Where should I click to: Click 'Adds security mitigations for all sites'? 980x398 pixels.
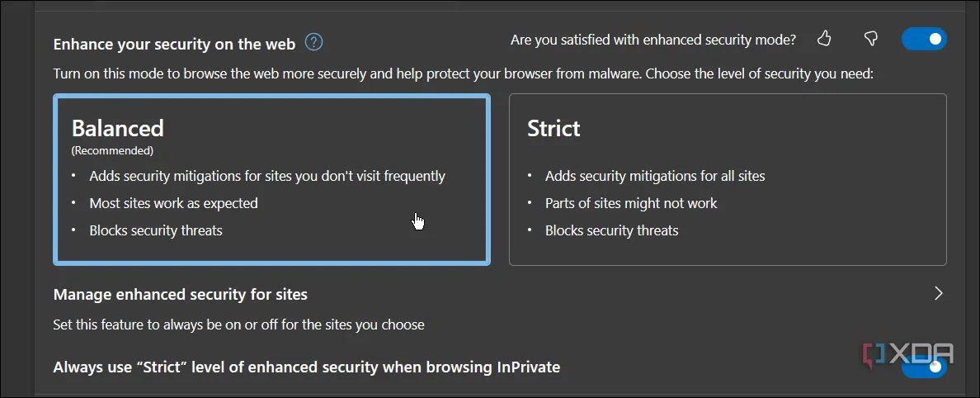point(655,176)
